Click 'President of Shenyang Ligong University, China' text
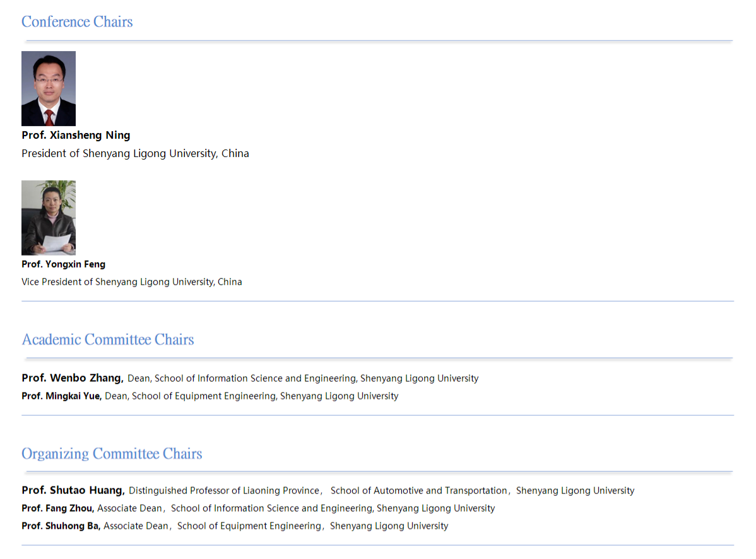 tap(136, 153)
